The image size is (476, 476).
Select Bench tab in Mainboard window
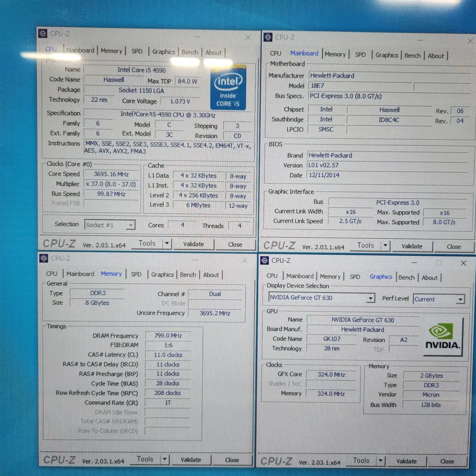pos(413,56)
